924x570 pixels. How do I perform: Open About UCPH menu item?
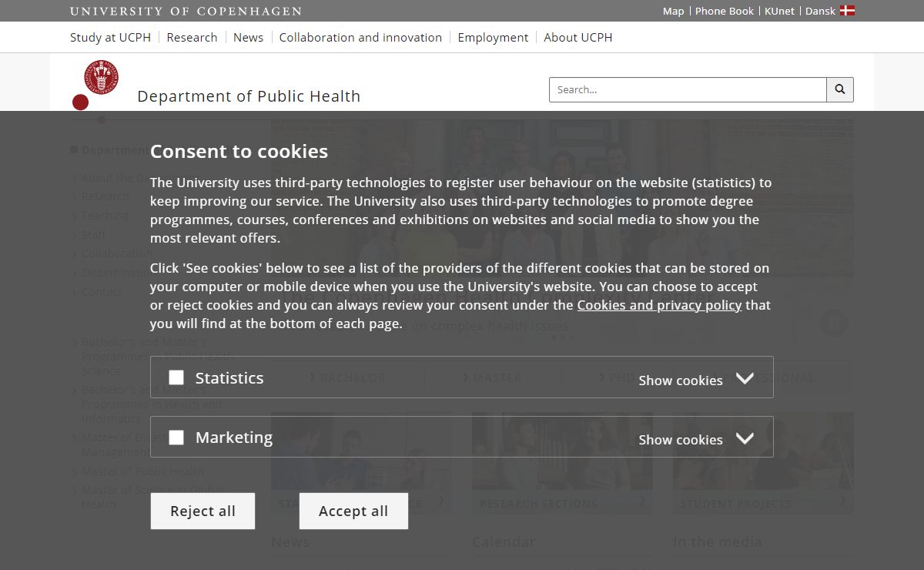(578, 37)
